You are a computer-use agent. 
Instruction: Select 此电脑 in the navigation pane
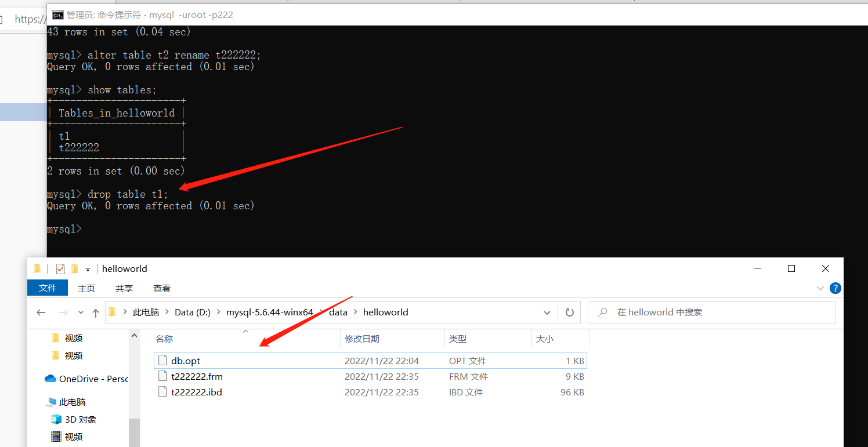point(72,402)
